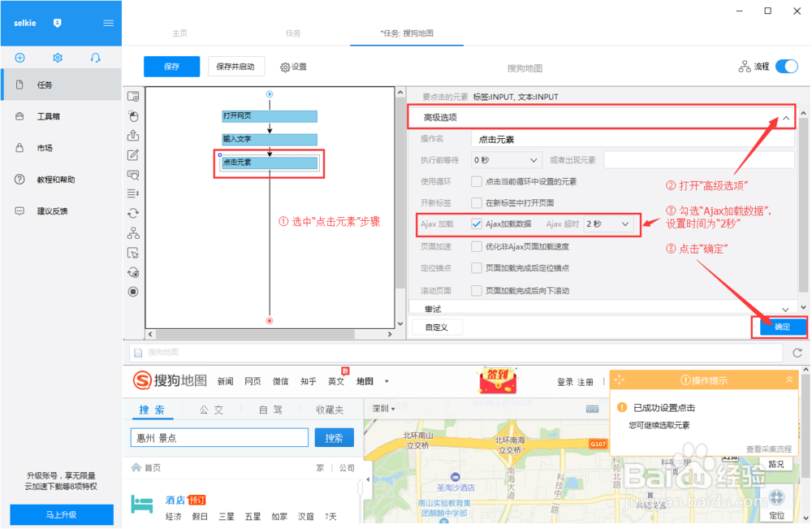Screen dimensions: 812x529
Task: Open the 设置 gear icon at sidebar top
Action: click(56, 58)
